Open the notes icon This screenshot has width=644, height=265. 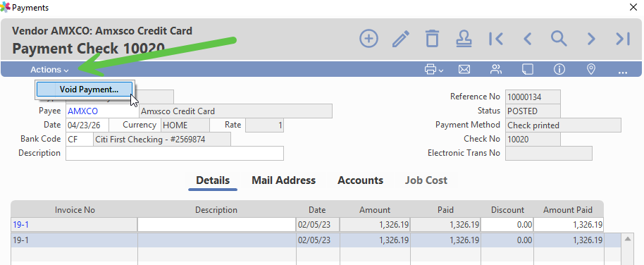coord(527,70)
